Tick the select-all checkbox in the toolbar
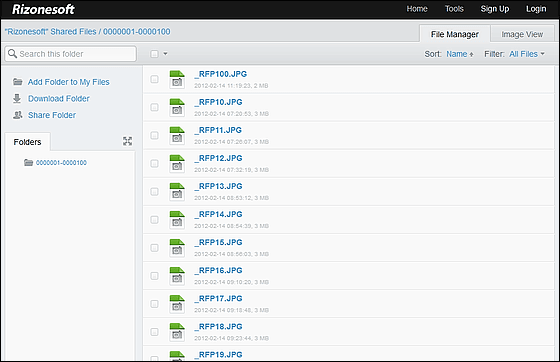560x362 pixels. tap(154, 54)
